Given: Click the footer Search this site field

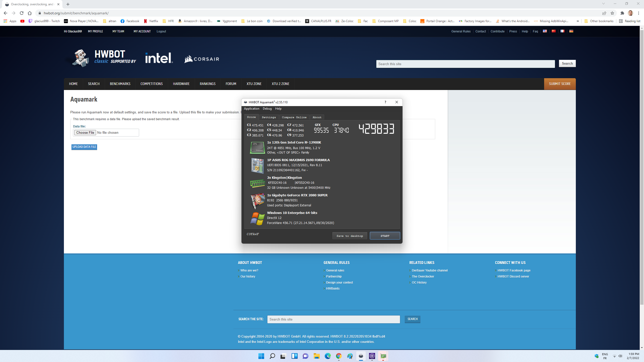Looking at the screenshot, I should (x=334, y=319).
